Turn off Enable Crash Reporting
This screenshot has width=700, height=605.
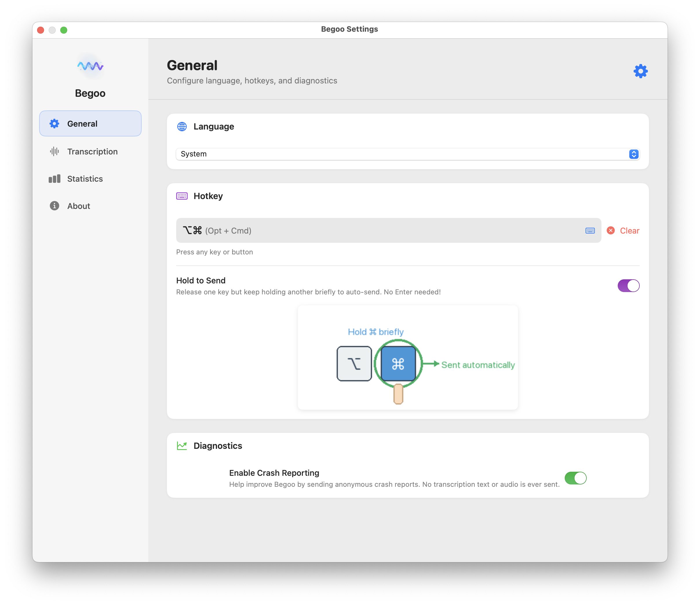coord(576,478)
